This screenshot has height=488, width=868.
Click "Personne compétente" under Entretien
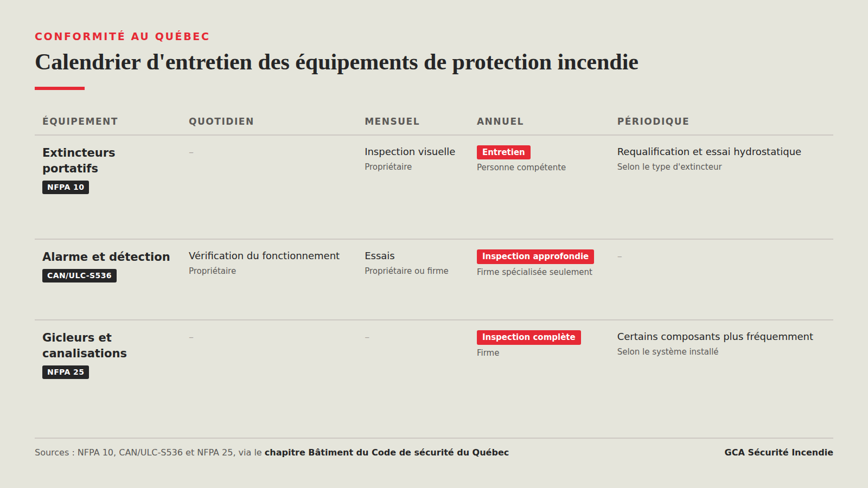click(x=521, y=168)
